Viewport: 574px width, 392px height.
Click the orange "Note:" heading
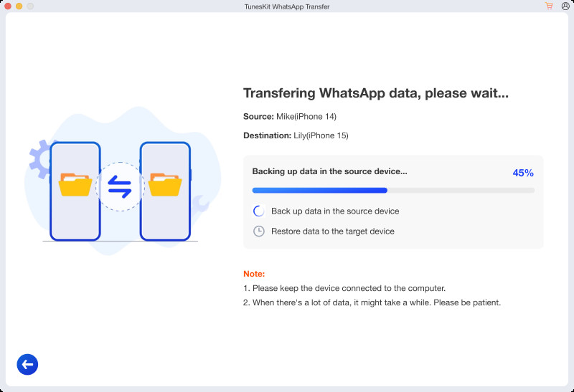254,274
